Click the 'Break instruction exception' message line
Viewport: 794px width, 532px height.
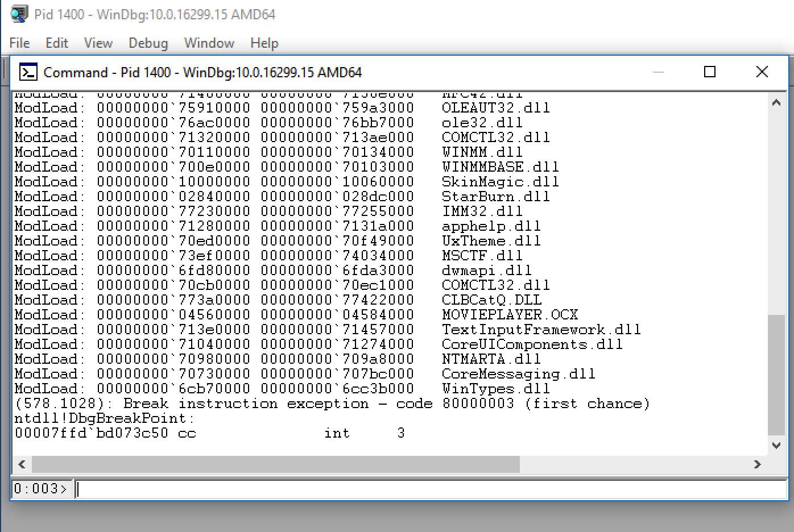coord(332,404)
